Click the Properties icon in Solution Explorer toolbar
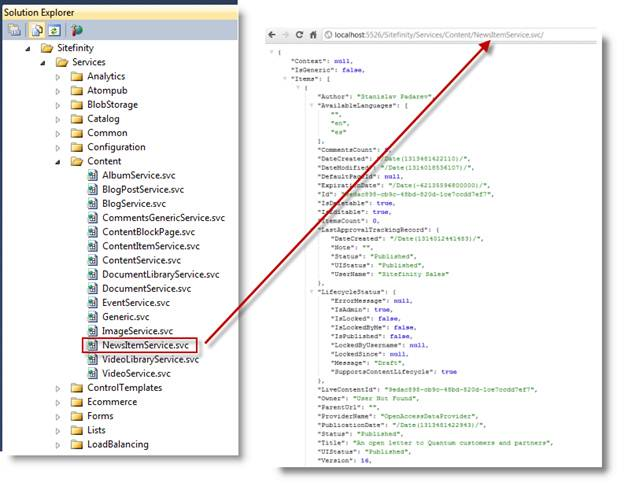 15,30
